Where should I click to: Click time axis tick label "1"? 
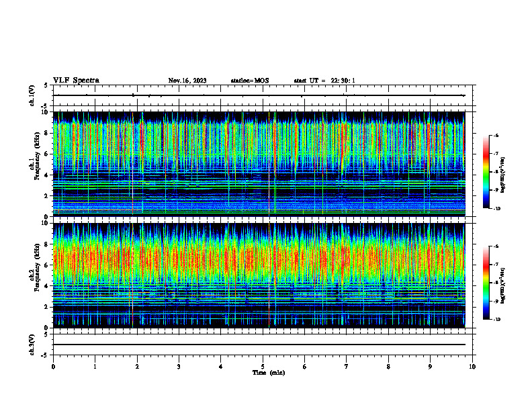point(95,367)
